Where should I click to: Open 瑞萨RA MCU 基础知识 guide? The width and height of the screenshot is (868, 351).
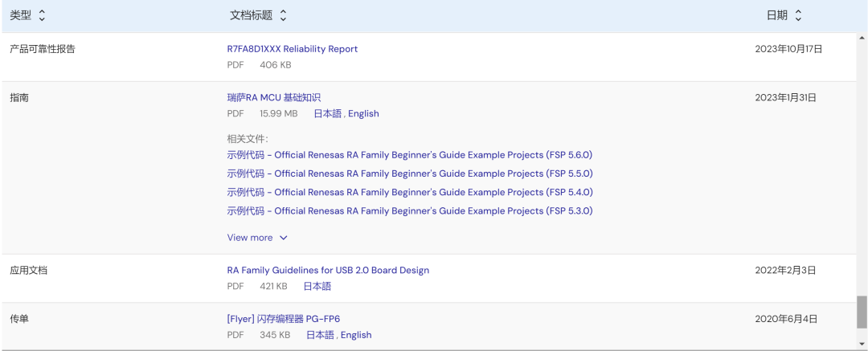[273, 98]
